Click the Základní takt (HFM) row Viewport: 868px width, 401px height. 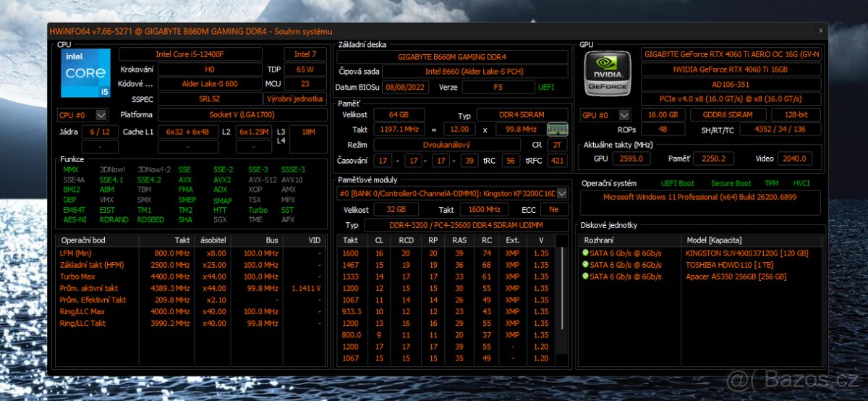(x=192, y=265)
